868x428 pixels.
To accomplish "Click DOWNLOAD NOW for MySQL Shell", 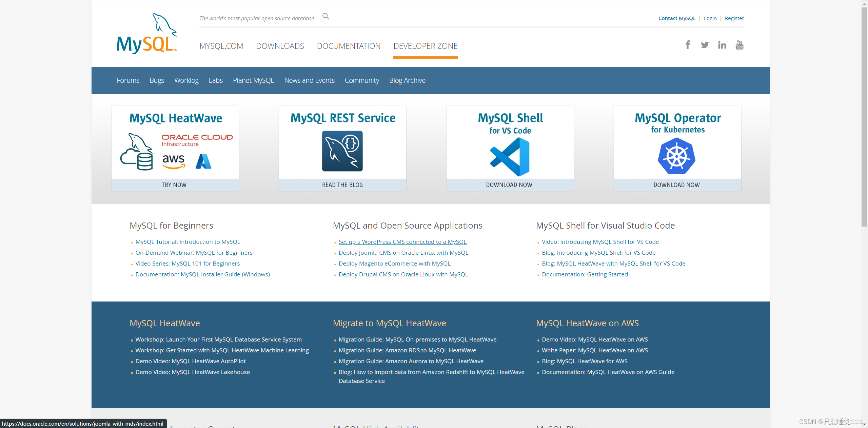I will click(510, 185).
